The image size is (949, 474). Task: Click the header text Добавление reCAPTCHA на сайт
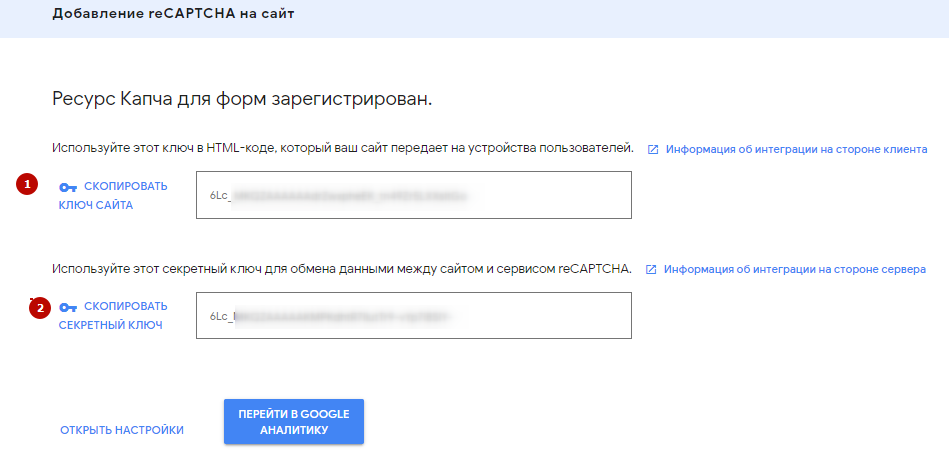coord(173,14)
